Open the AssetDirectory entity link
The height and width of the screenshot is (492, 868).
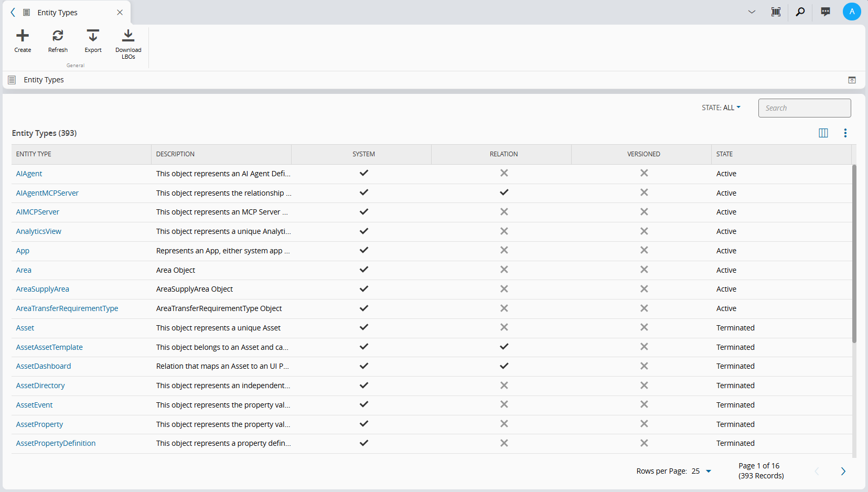(x=40, y=386)
